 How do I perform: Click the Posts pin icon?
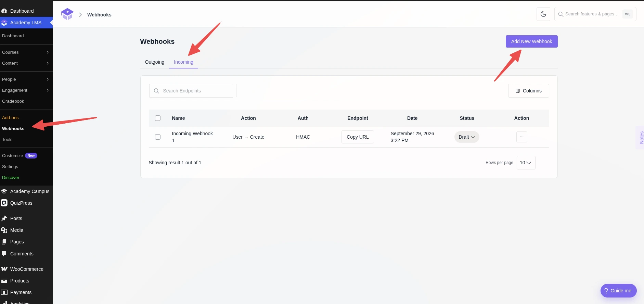click(4, 218)
